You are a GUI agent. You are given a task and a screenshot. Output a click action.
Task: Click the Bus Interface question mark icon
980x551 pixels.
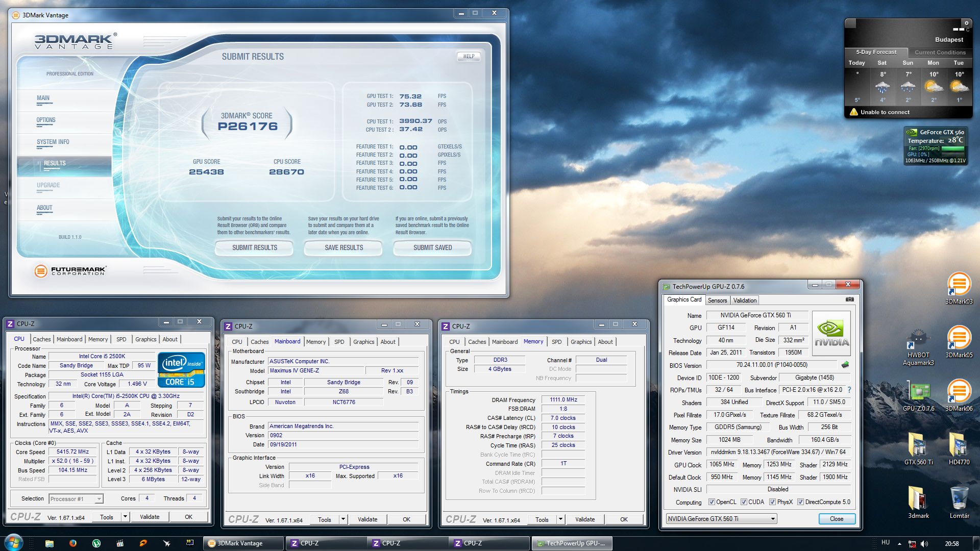pyautogui.click(x=849, y=390)
